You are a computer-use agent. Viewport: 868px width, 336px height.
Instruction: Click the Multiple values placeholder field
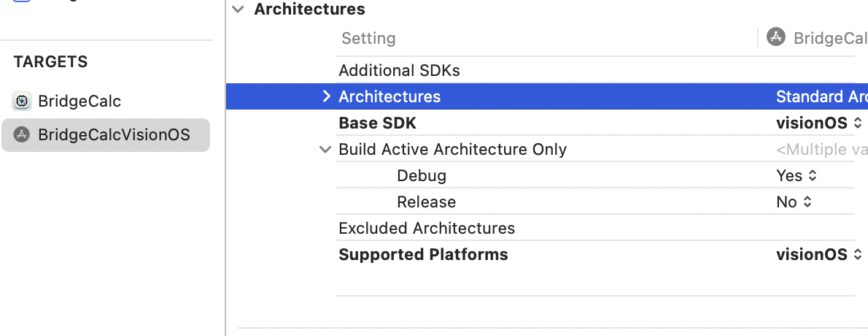point(821,150)
